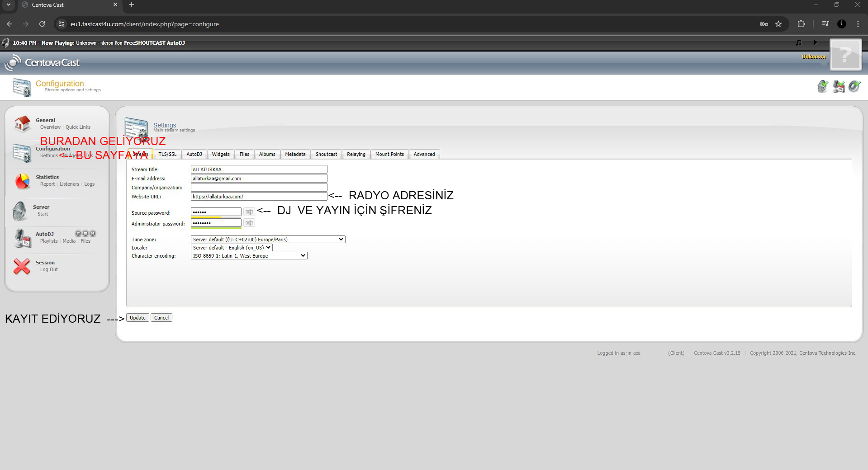Click the AutoDJ skip-next button in sidebar

(x=93, y=234)
